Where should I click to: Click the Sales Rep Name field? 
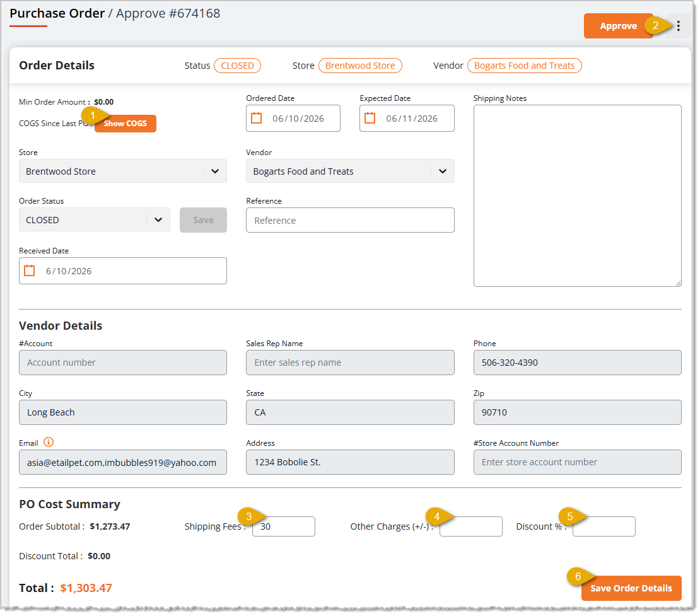coord(350,363)
